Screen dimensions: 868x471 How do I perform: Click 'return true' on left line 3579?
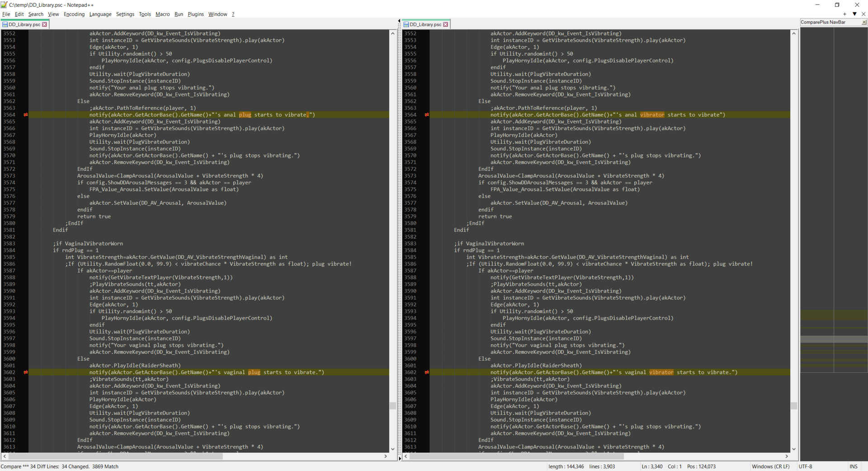coord(94,217)
